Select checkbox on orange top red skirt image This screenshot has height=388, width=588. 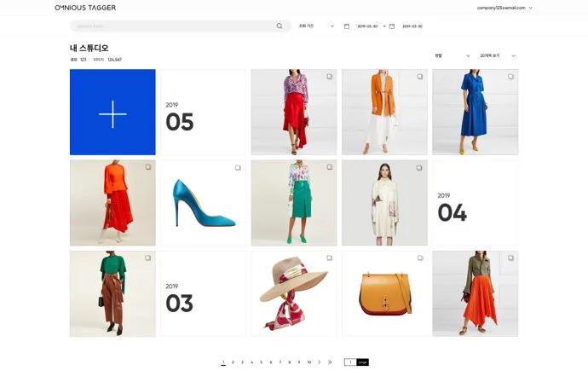click(x=148, y=167)
